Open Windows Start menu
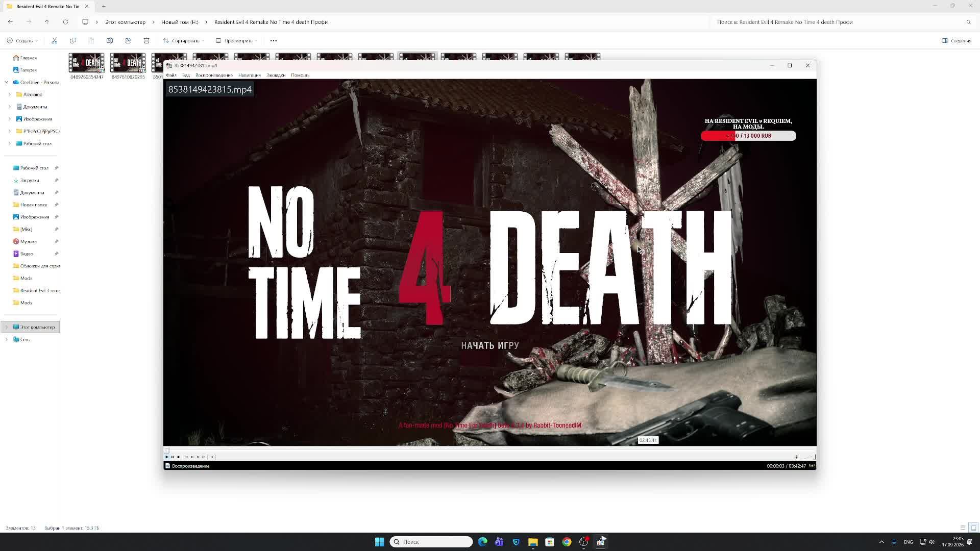Screen dimensions: 980x551 tap(379, 542)
